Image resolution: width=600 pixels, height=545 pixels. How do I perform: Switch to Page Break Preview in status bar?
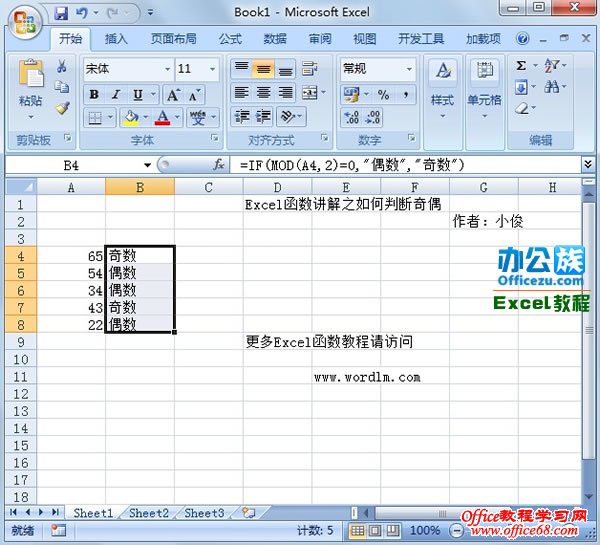click(393, 530)
